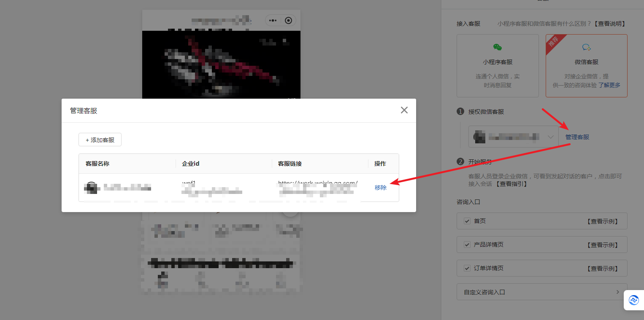This screenshot has height=320, width=644.
Task: Click the 企业id column header
Action: pos(191,164)
